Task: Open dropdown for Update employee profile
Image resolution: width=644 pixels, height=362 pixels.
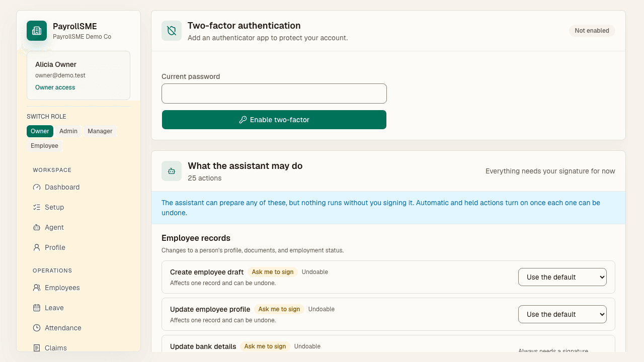Action: [x=562, y=314]
